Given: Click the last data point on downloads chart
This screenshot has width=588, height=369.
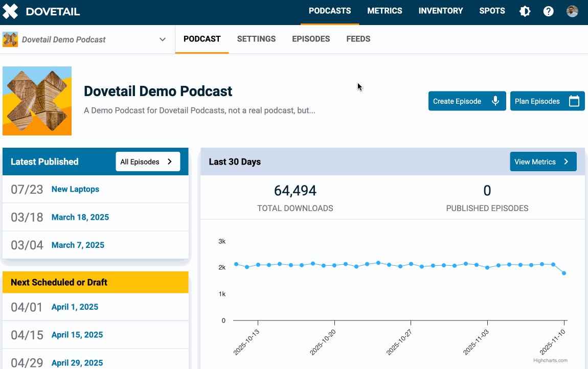Looking at the screenshot, I should pos(564,273).
